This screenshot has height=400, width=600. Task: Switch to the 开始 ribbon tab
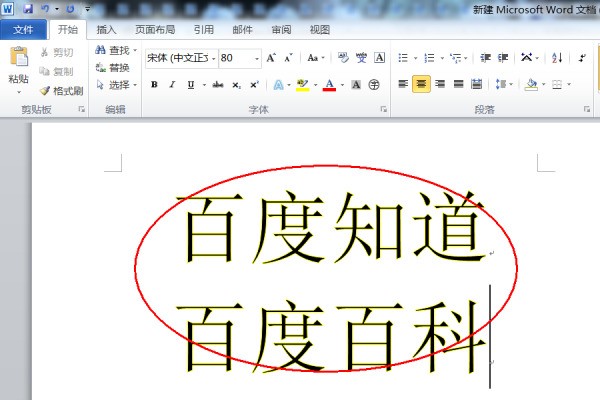point(67,29)
